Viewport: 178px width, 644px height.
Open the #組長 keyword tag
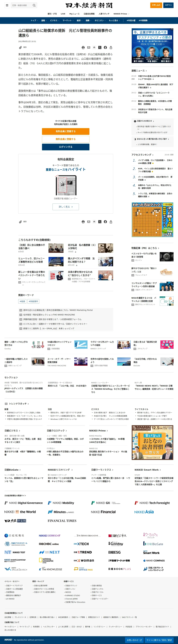tap(22, 301)
